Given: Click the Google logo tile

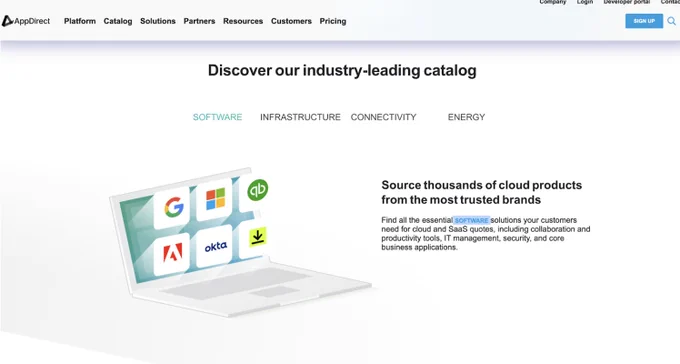Looking at the screenshot, I should point(172,207).
